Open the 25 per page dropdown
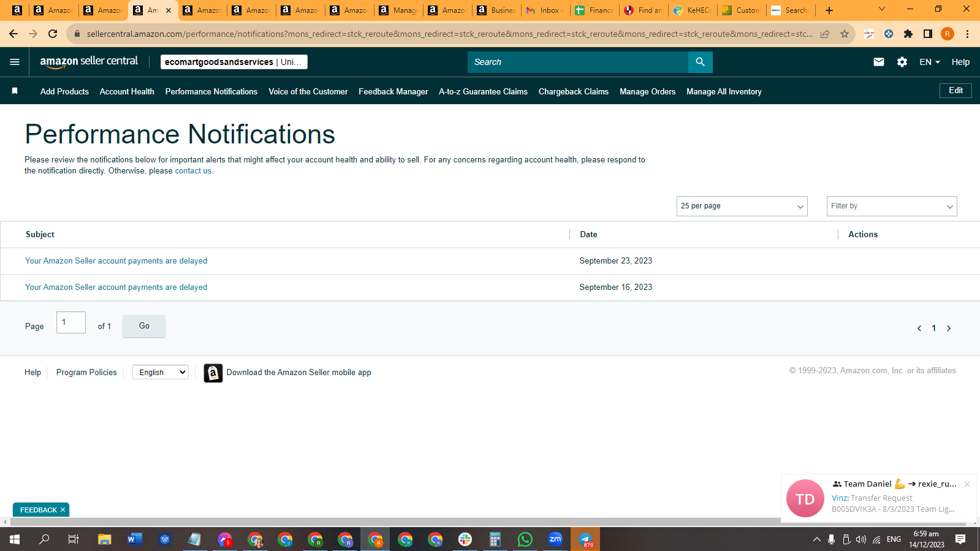The image size is (980, 551). pos(742,206)
